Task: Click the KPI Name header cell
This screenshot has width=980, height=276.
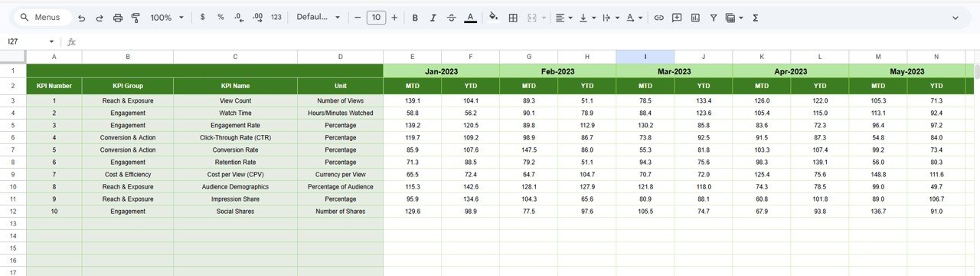Action: point(235,86)
